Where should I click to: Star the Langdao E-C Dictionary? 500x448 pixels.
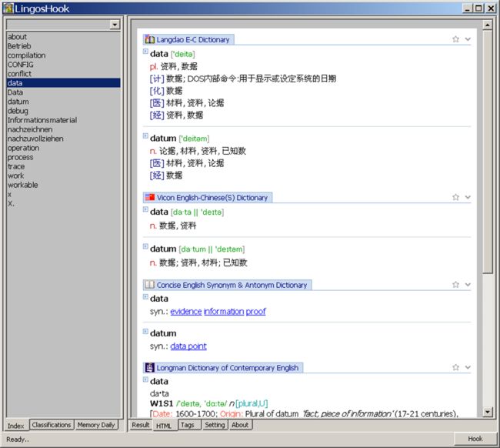point(455,39)
